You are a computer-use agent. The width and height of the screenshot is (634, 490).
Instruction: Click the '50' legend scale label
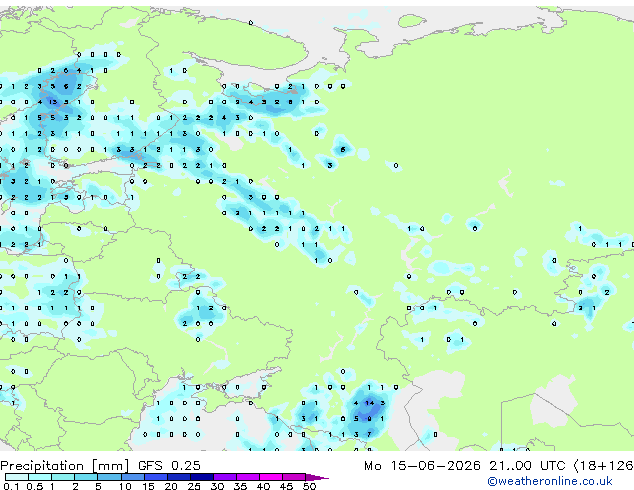[310, 486]
